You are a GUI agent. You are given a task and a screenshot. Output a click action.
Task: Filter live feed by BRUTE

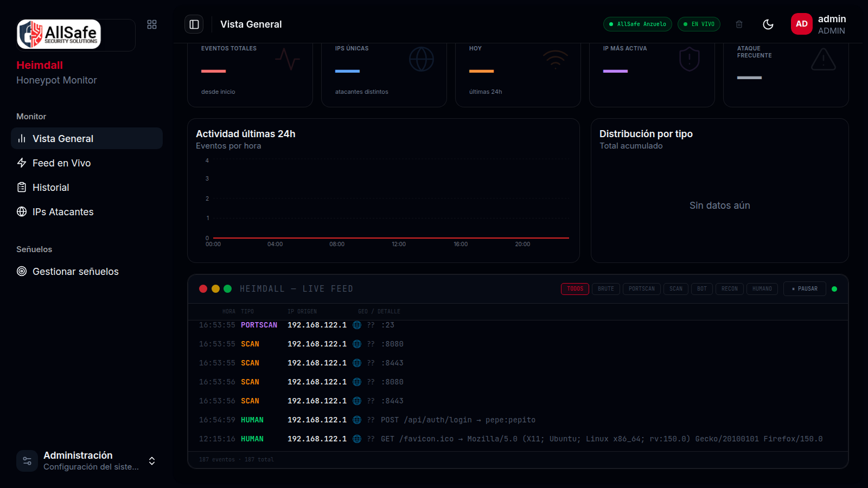pyautogui.click(x=606, y=289)
